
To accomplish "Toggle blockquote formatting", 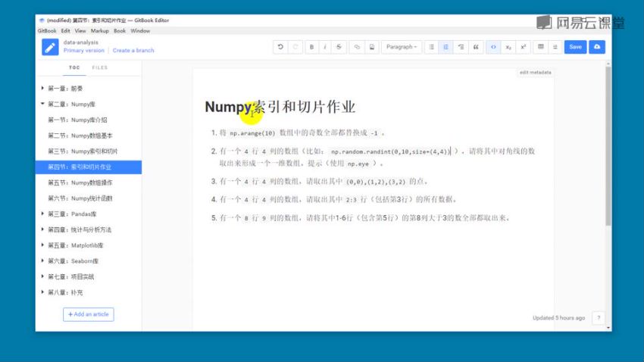I will (x=476, y=47).
